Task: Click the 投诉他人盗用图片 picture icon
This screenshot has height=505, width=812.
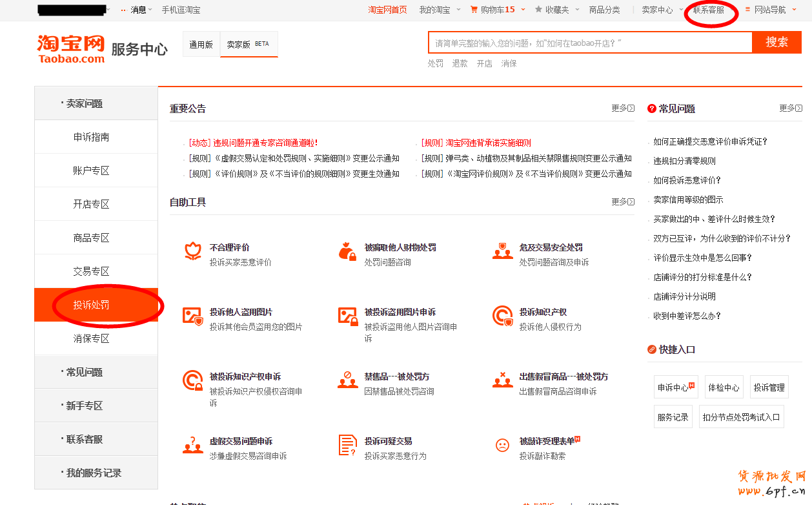Action: point(192,316)
